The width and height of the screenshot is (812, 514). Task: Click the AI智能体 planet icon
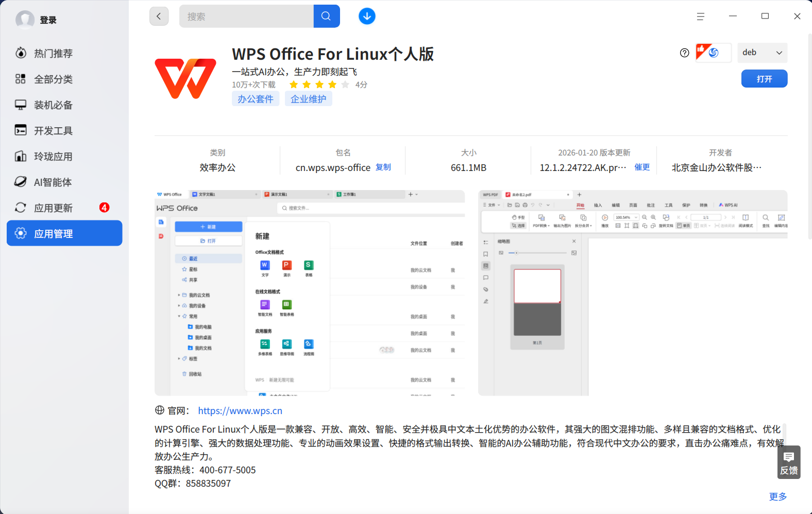pos(21,181)
